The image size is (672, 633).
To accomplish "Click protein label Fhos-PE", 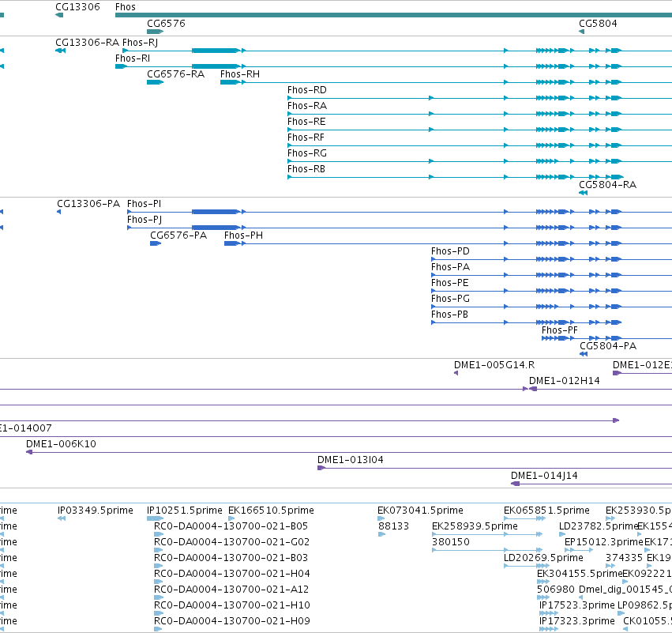I will point(449,283).
